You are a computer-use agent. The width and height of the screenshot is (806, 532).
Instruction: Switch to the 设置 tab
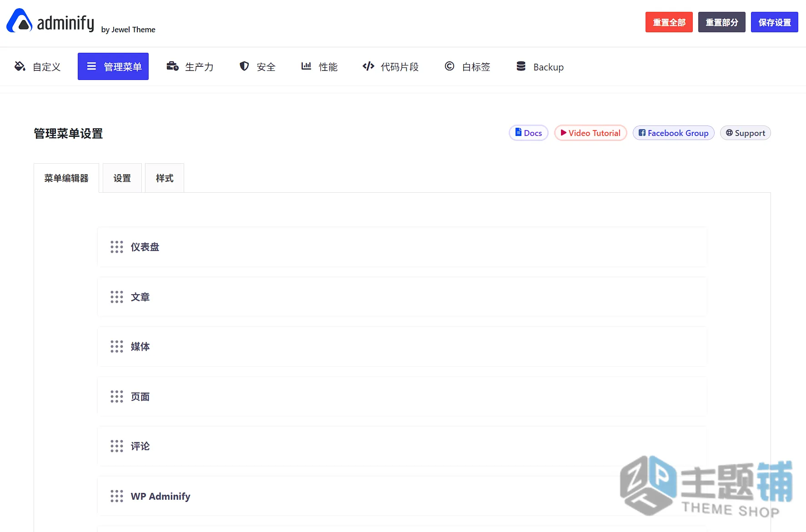pyautogui.click(x=122, y=178)
